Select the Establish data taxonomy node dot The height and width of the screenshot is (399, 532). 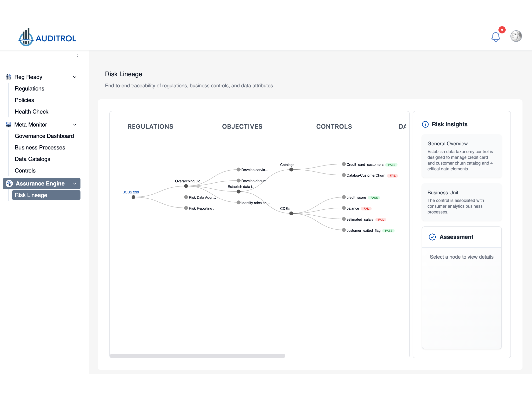pyautogui.click(x=239, y=192)
